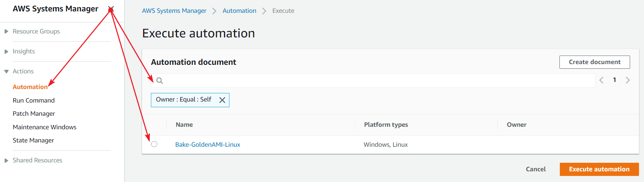The width and height of the screenshot is (644, 182).
Task: Go to previous page of documents
Action: point(602,80)
